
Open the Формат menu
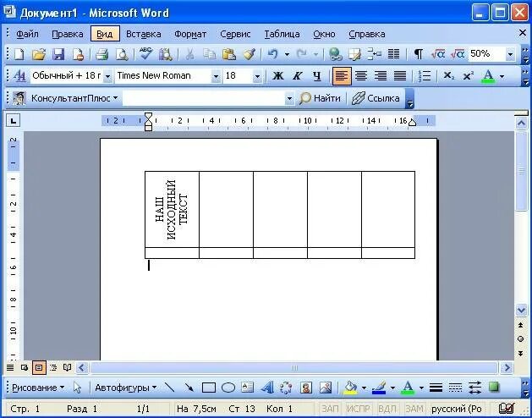[x=190, y=34]
